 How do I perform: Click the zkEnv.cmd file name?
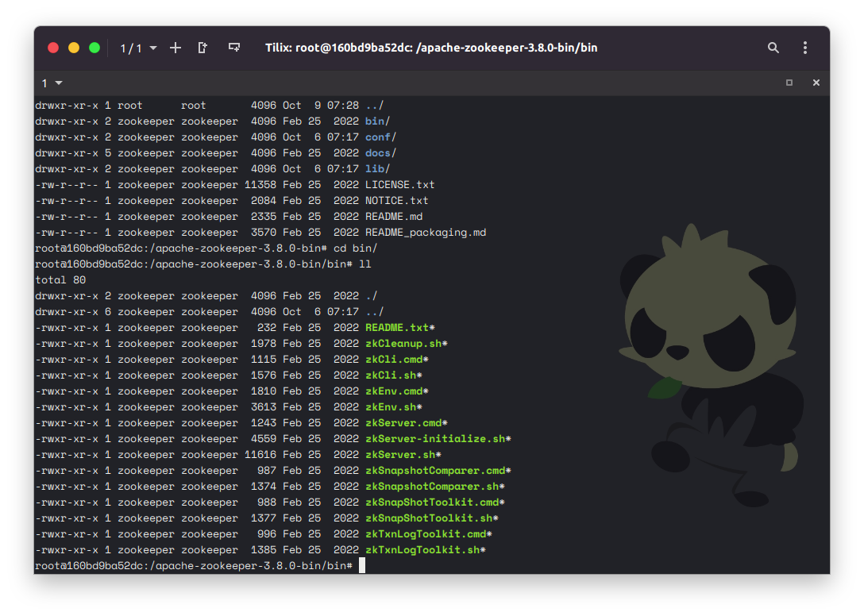pyautogui.click(x=394, y=392)
